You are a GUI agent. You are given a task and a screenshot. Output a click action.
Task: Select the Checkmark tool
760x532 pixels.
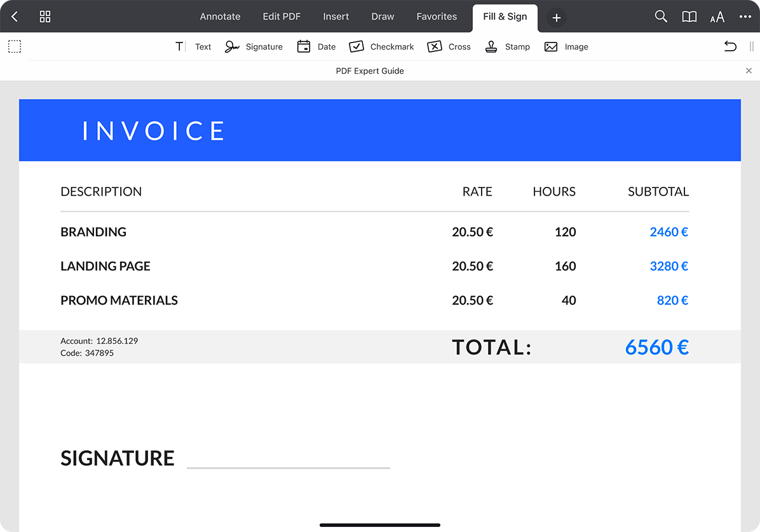point(381,46)
